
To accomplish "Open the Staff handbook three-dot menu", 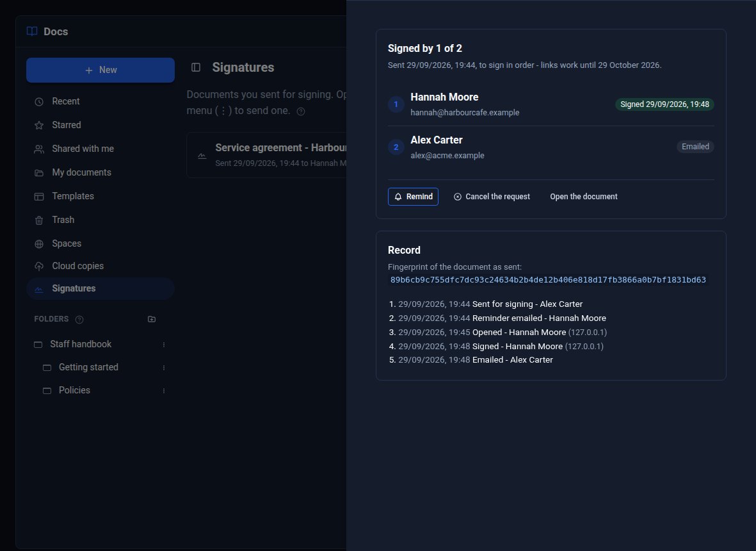I will pyautogui.click(x=164, y=345).
